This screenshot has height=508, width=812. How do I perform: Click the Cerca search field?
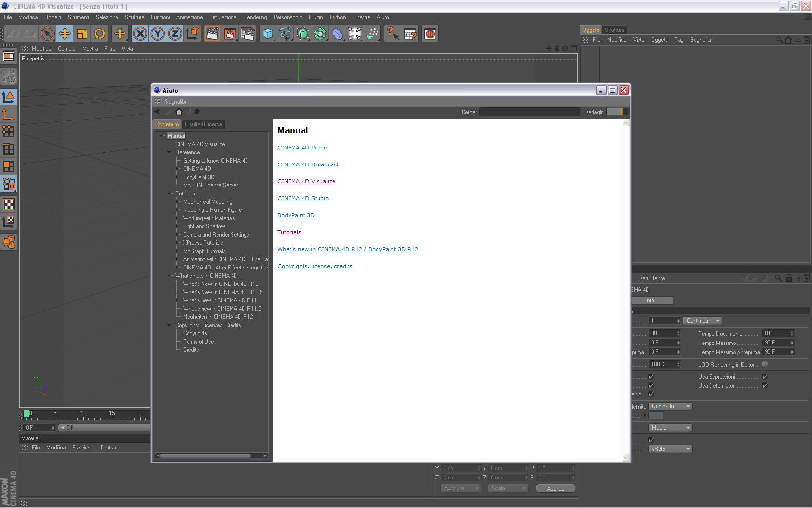(x=530, y=112)
